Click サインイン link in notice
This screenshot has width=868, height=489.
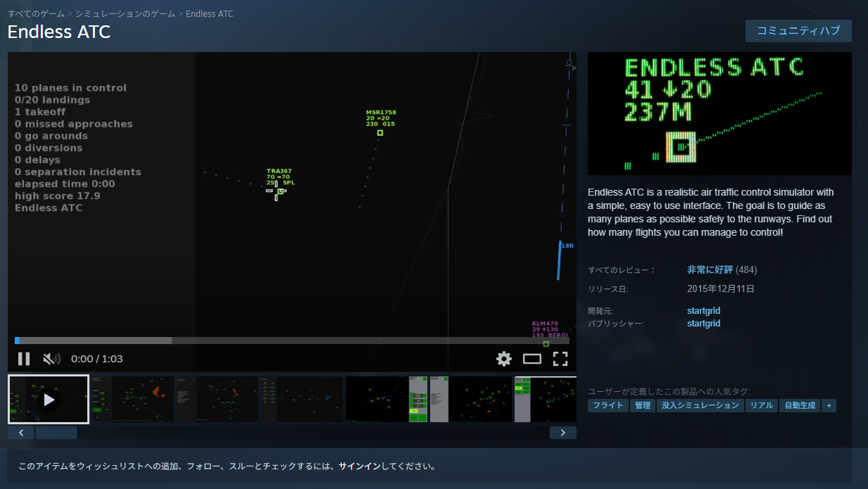click(x=359, y=466)
